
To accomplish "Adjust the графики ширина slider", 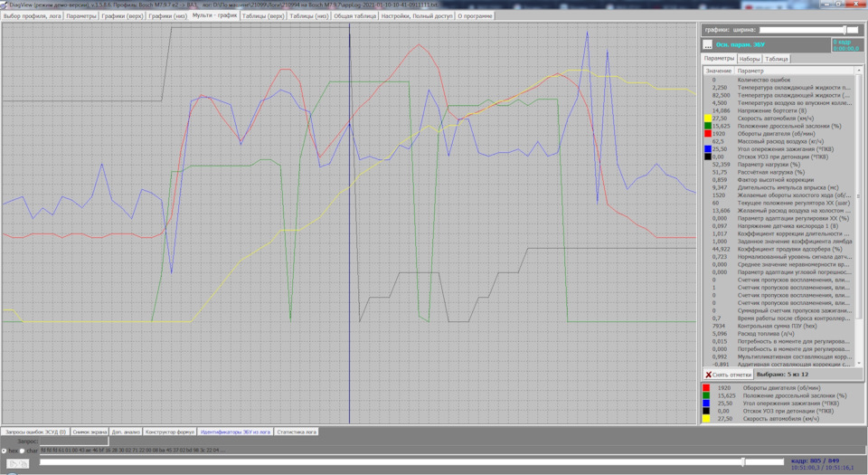I will click(x=810, y=30).
